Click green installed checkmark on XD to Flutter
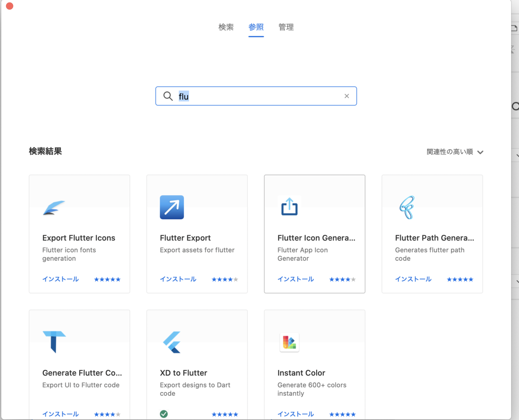 [x=163, y=414]
